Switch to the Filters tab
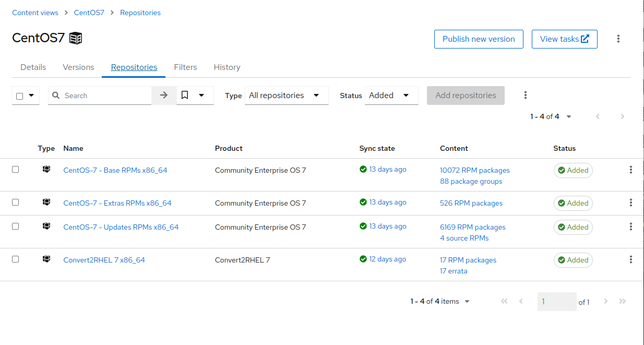 tap(185, 67)
